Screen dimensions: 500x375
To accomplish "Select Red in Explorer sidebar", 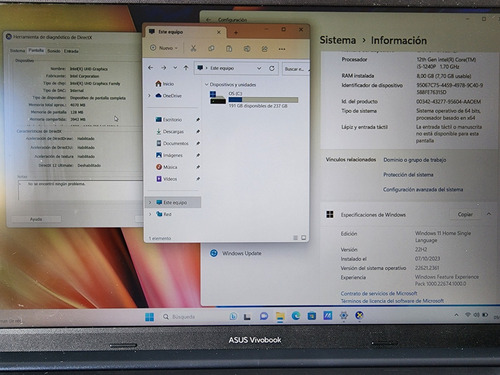I will pos(164,214).
